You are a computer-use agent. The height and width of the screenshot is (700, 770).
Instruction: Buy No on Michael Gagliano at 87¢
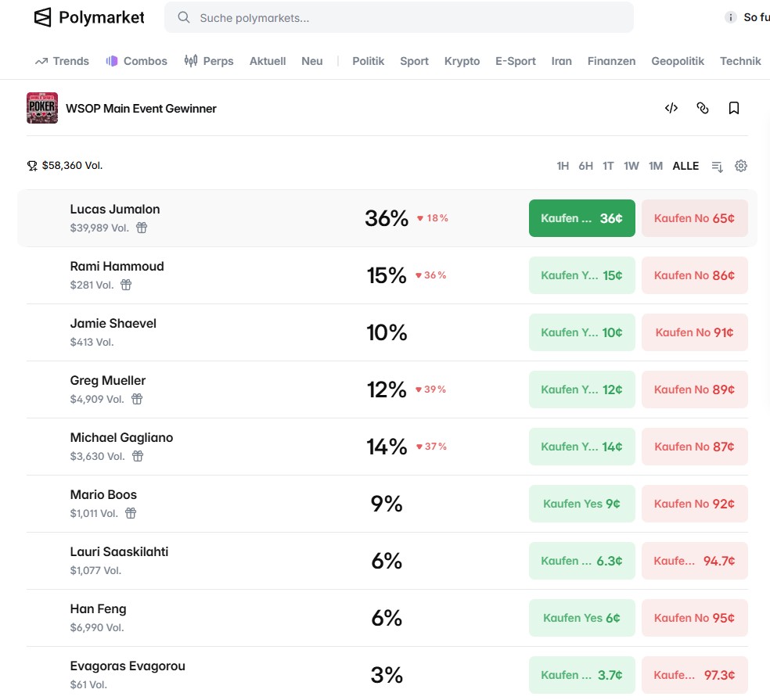(694, 447)
